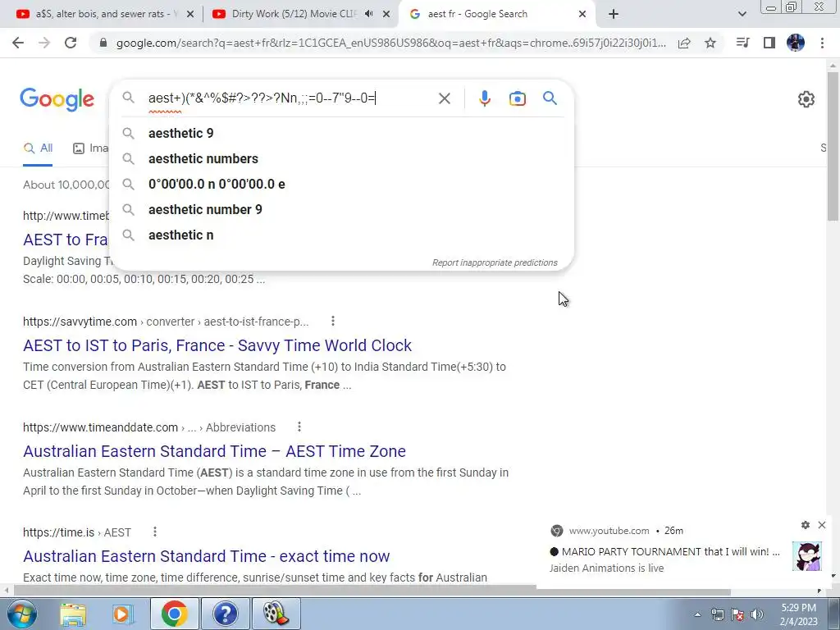The height and width of the screenshot is (630, 840).
Task: Click the Jaiden Animations notification thumbnail
Action: (807, 556)
